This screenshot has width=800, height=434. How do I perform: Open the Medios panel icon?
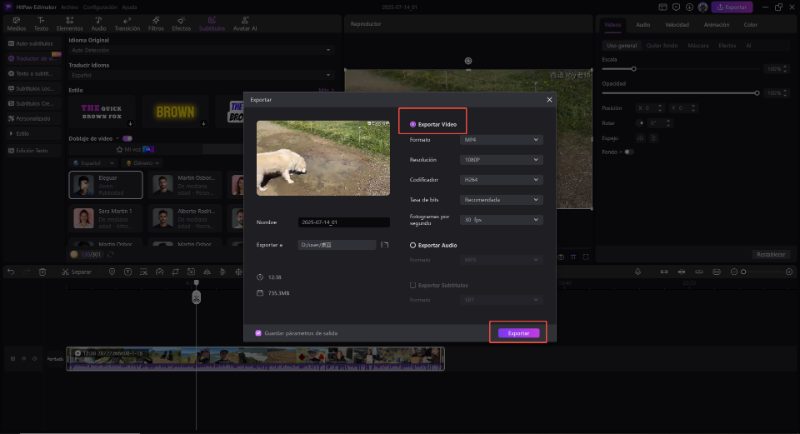tap(17, 23)
